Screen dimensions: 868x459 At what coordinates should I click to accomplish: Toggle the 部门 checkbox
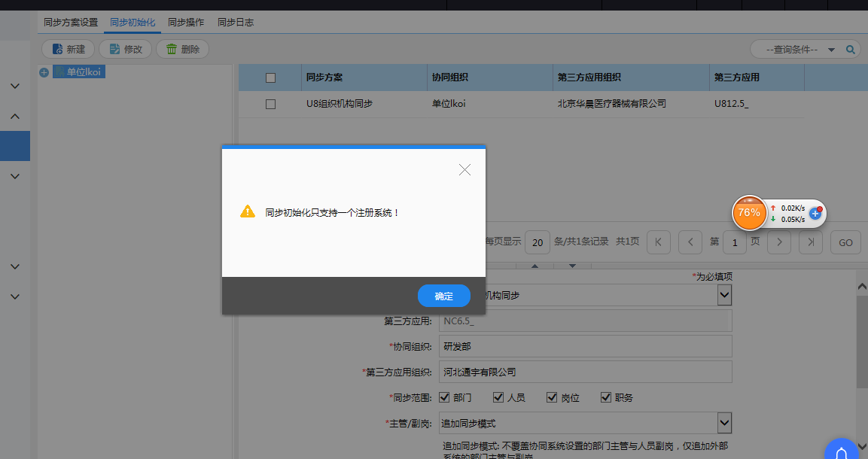[x=444, y=397]
